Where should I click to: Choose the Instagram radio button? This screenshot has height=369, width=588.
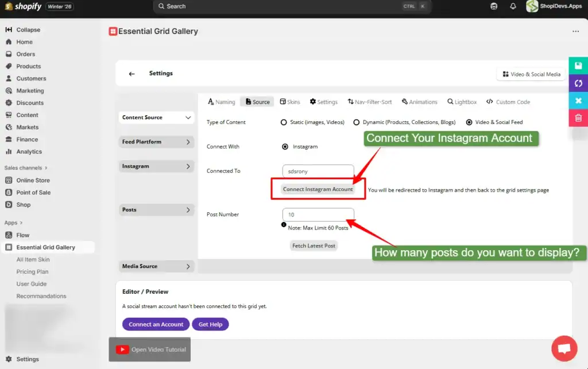(285, 147)
